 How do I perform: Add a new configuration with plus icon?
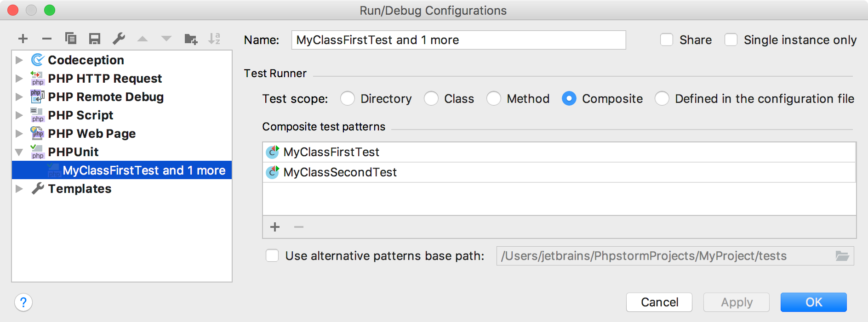coord(23,39)
